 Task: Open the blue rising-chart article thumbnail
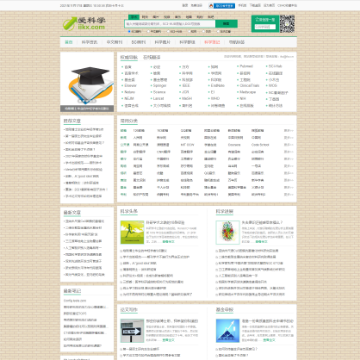pos(228,331)
